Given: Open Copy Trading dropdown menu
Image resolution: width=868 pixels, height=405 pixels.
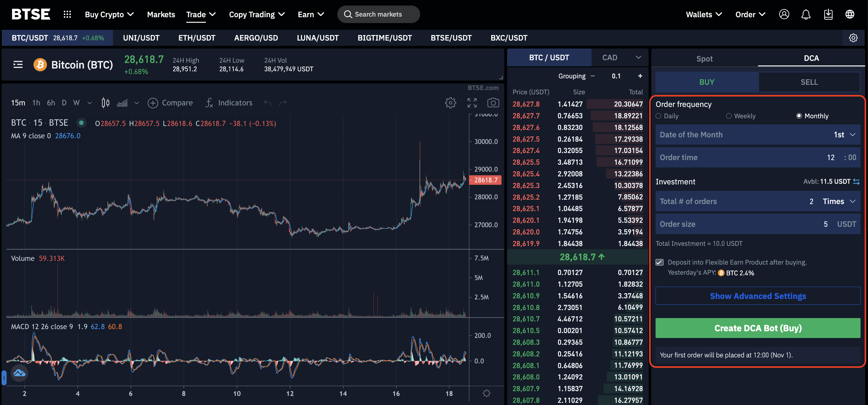Looking at the screenshot, I should (x=257, y=14).
